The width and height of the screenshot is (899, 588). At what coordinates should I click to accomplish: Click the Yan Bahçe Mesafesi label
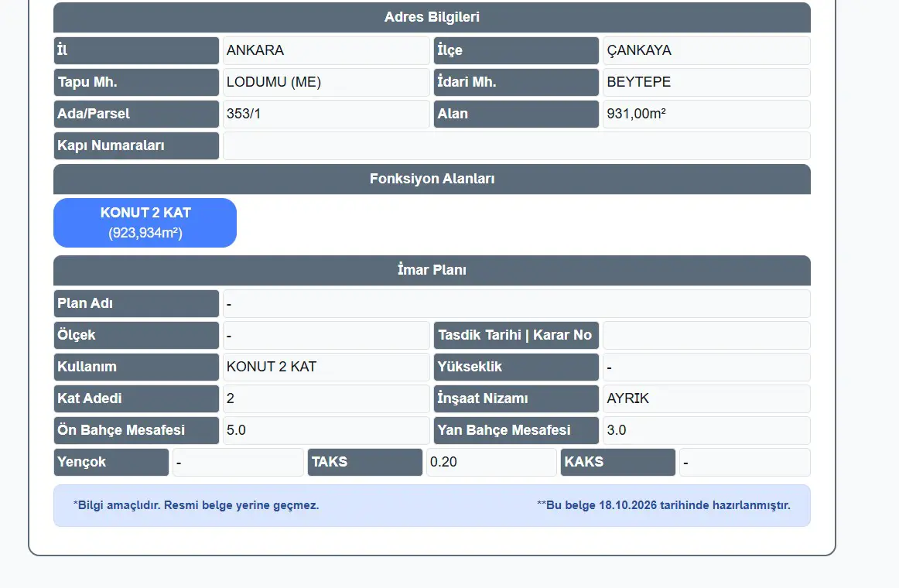[x=516, y=430]
